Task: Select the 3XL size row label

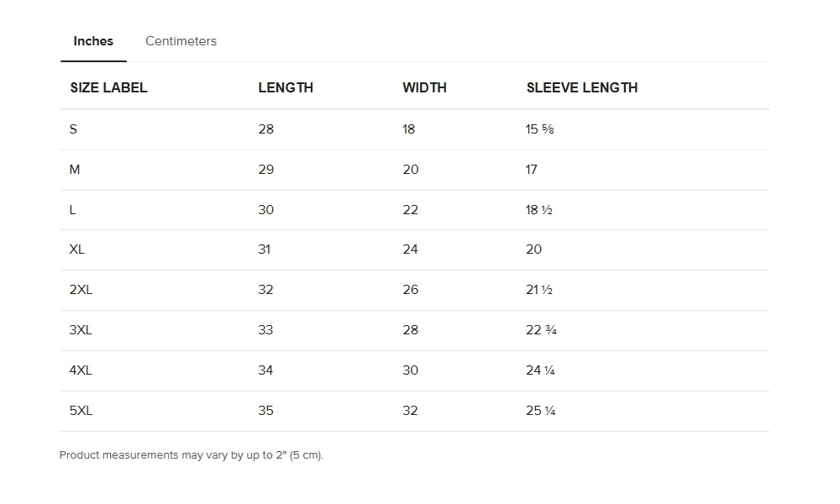Action: point(81,330)
